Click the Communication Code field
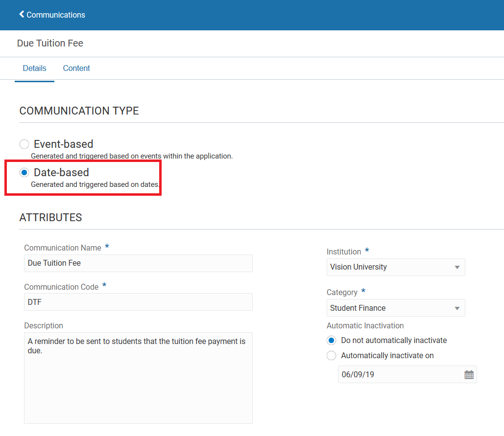Viewport: 504px width, 436px height. pos(138,302)
